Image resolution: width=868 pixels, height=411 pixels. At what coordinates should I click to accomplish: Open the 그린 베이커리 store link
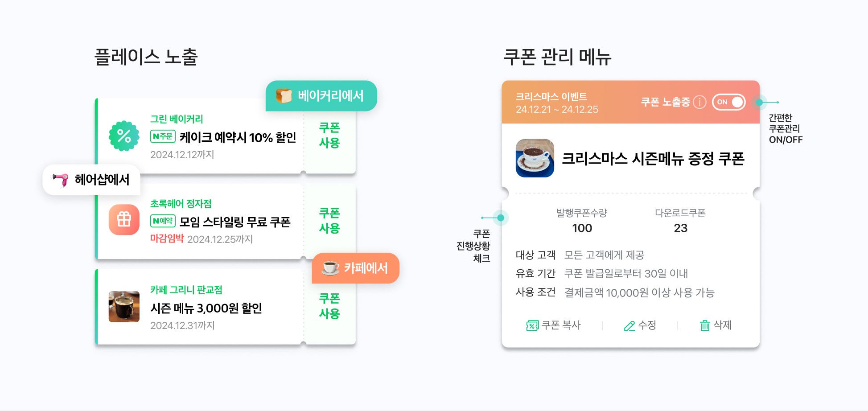point(177,119)
